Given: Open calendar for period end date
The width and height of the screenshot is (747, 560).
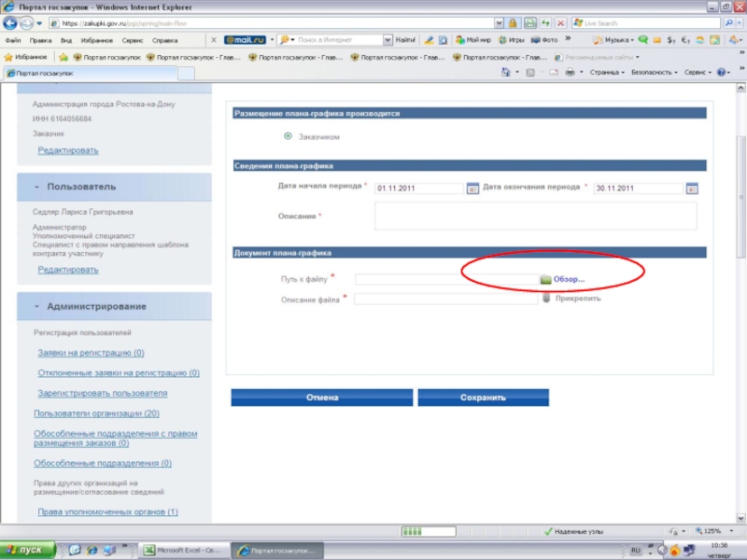Looking at the screenshot, I should point(692,188).
